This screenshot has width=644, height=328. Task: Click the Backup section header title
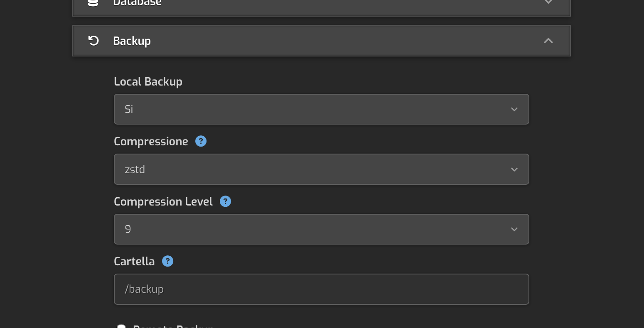(132, 41)
